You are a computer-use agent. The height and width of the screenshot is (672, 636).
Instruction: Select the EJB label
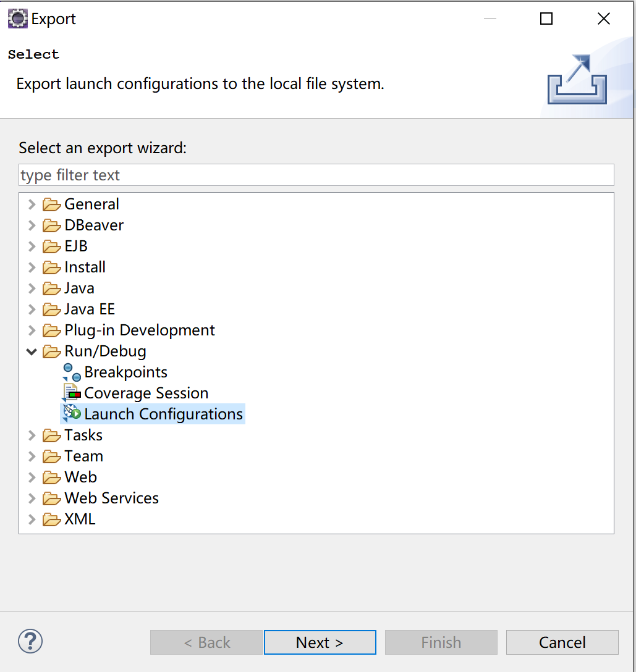(76, 246)
